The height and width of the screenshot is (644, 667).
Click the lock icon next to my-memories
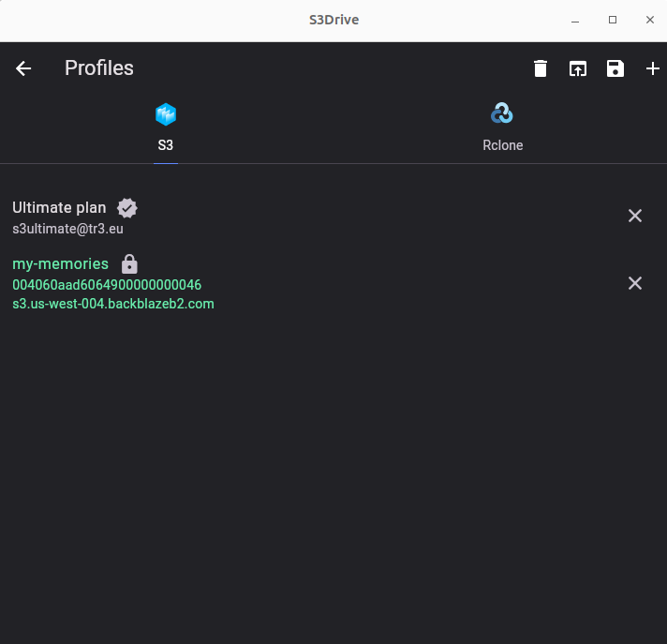[129, 264]
